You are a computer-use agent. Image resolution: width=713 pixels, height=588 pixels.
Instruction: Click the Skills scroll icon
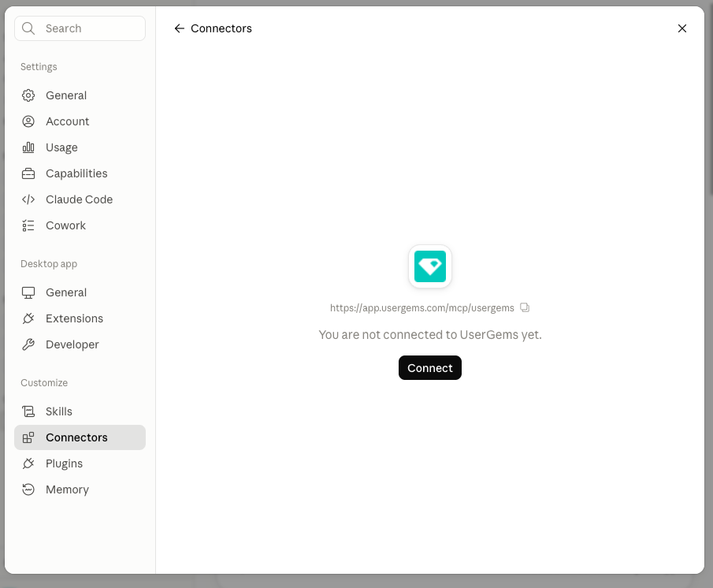(28, 411)
